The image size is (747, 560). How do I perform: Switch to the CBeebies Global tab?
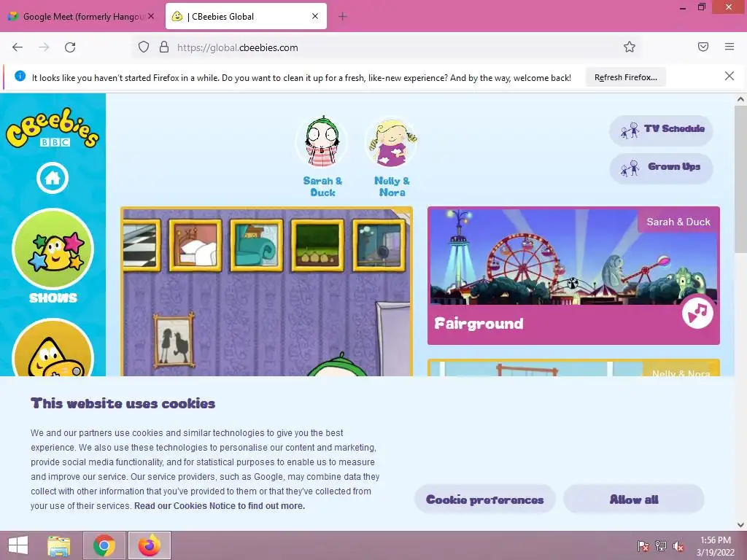click(247, 16)
